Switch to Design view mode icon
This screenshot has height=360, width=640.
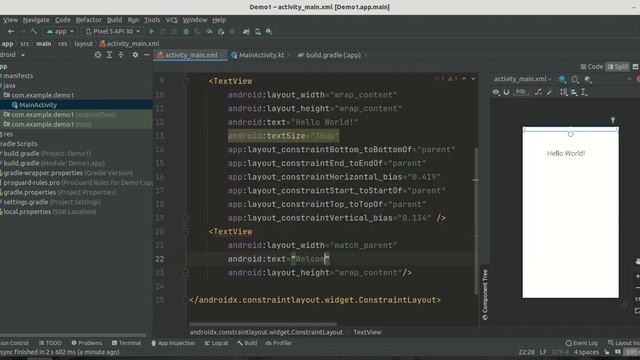(x=636, y=67)
